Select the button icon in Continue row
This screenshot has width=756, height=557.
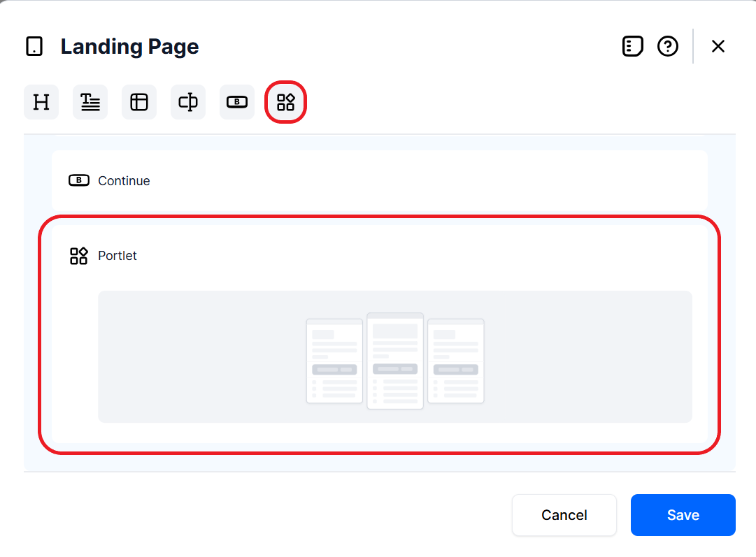pyautogui.click(x=79, y=181)
